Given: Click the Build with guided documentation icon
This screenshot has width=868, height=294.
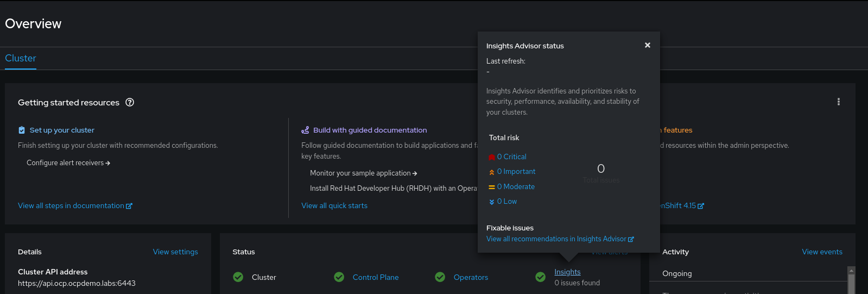Looking at the screenshot, I should pyautogui.click(x=305, y=130).
